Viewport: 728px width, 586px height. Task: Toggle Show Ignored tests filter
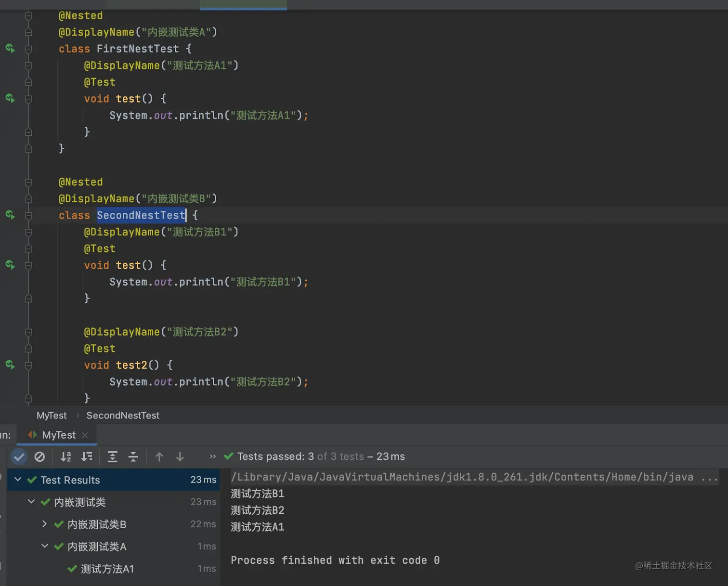[39, 456]
